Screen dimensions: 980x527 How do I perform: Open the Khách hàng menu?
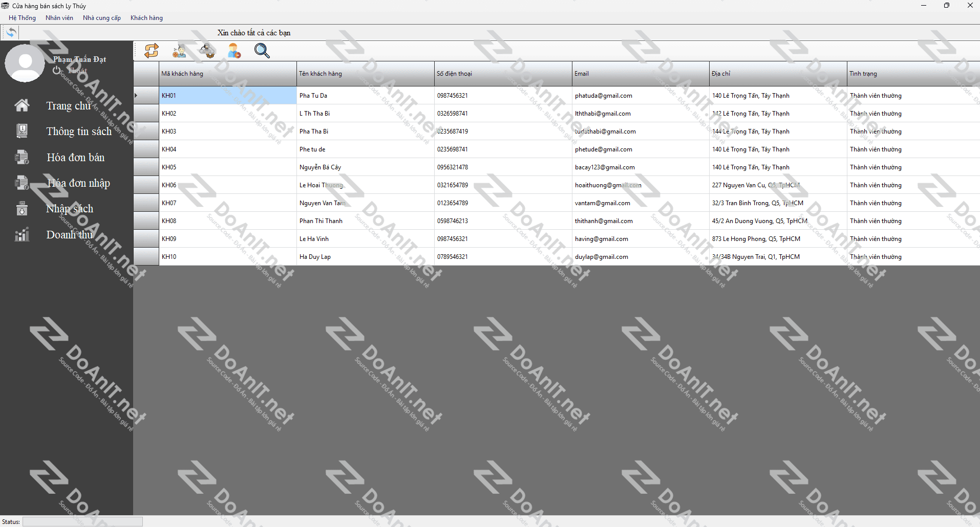click(146, 18)
